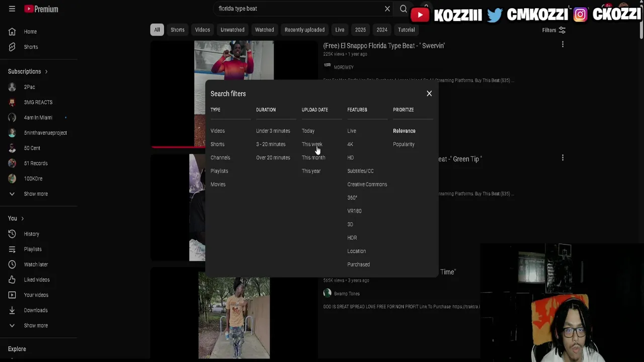Filter type by Movies
The image size is (644, 362).
(x=218, y=185)
